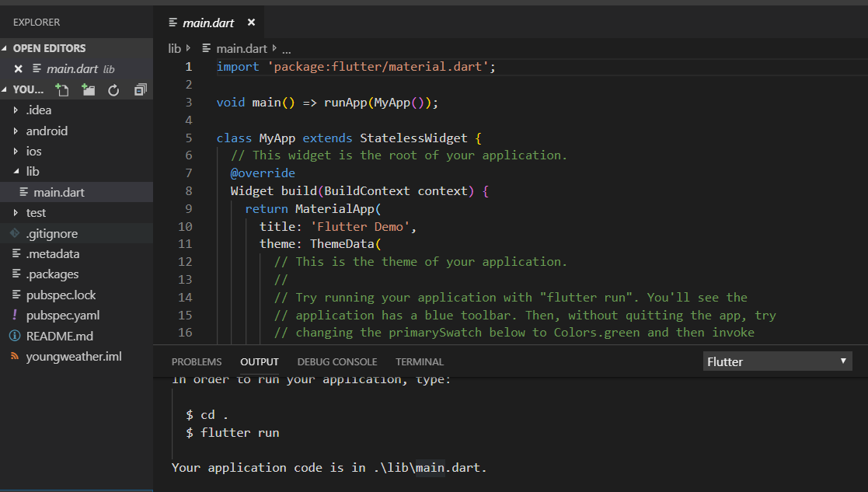Open youngweather.iml file
Screen dimensions: 868x492
[76, 357]
